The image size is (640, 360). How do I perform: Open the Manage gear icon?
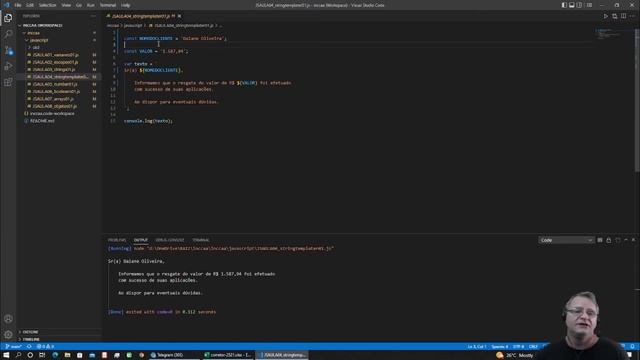coord(8,335)
